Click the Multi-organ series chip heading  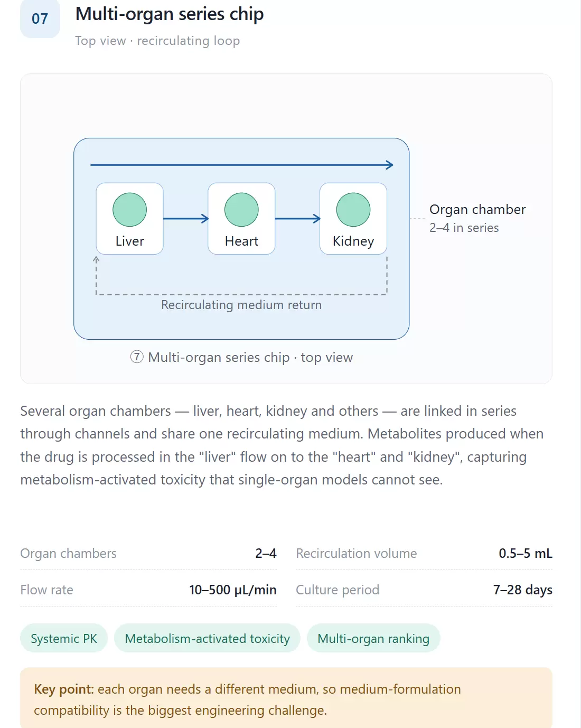tap(170, 14)
